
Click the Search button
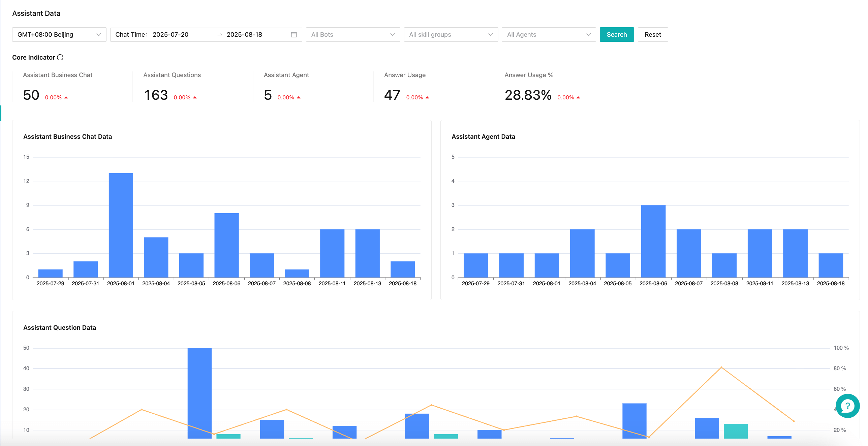coord(617,35)
